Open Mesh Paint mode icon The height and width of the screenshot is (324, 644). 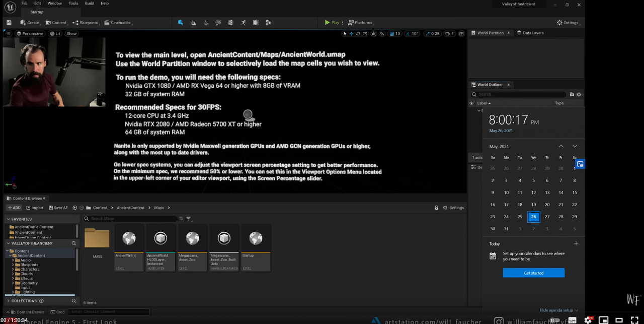218,23
